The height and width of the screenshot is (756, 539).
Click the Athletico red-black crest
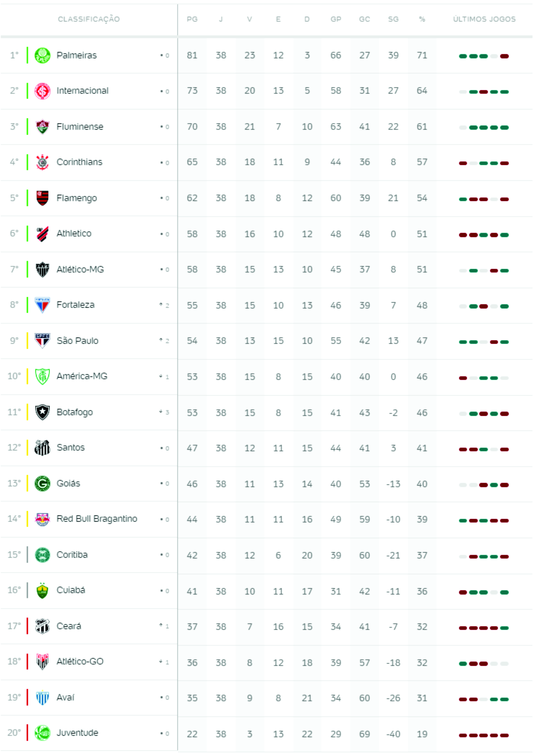[x=42, y=233]
